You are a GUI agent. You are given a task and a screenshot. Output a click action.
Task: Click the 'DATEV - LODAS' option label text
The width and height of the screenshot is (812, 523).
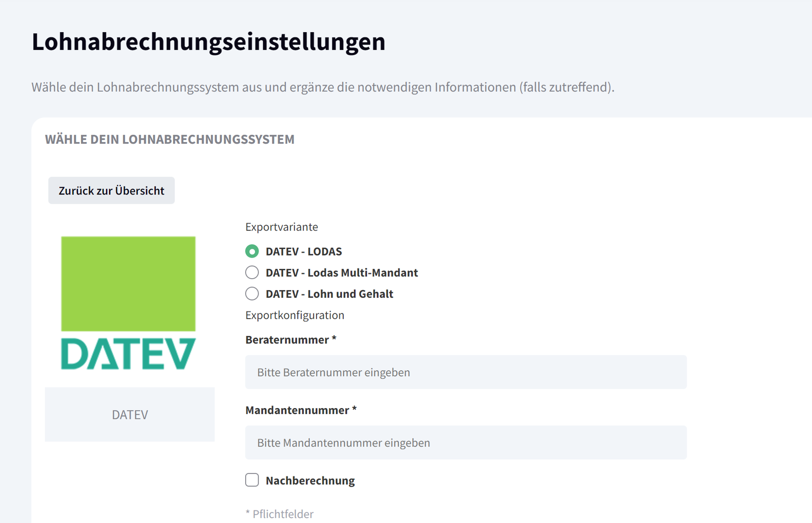pyautogui.click(x=304, y=251)
